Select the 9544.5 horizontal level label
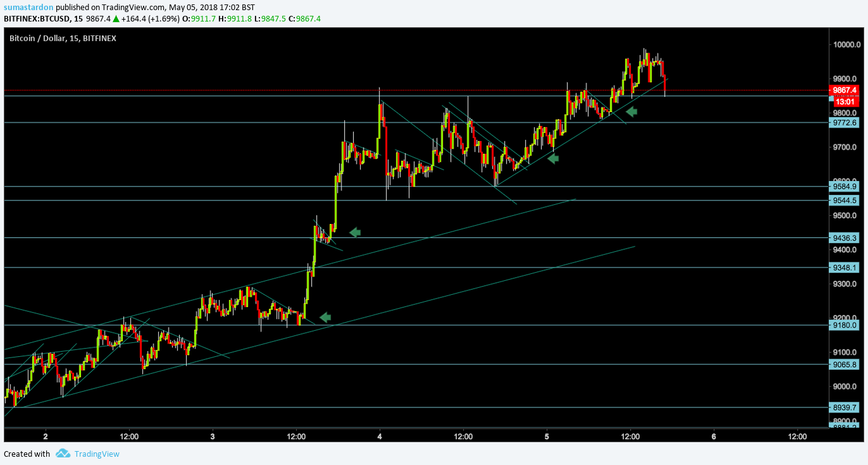Screen dimensions: 868x465 pos(845,200)
